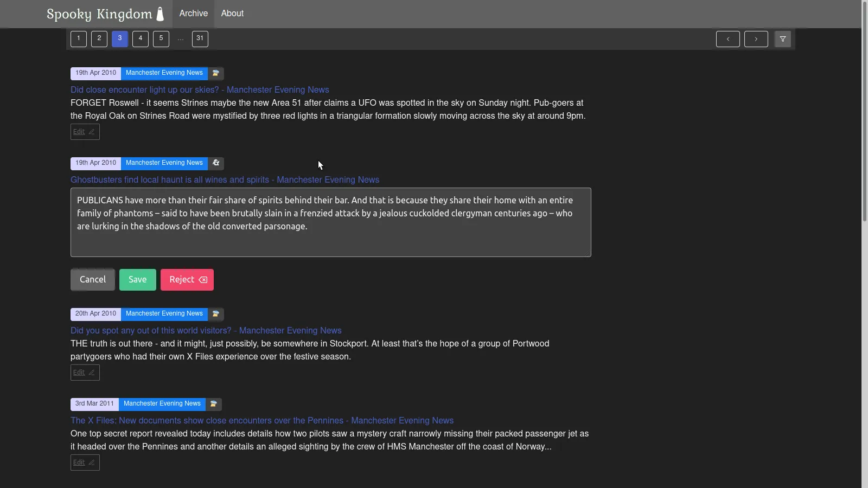
Task: Go to the previous page with the left chevron
Action: coord(727,39)
